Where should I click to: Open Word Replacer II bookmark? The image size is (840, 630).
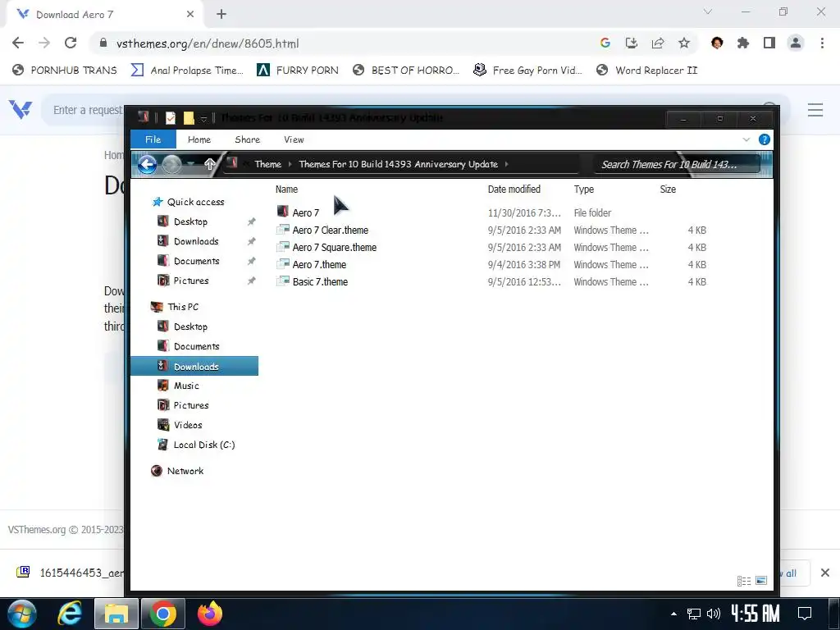click(646, 71)
